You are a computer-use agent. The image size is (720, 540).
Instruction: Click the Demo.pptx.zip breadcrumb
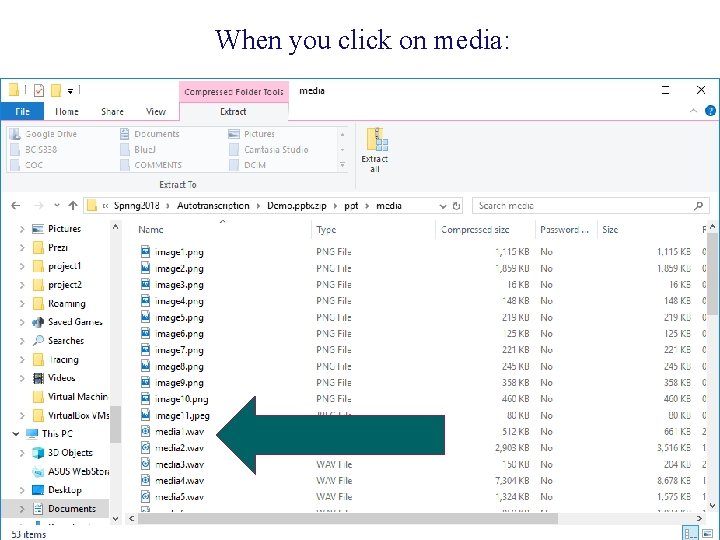(x=297, y=206)
